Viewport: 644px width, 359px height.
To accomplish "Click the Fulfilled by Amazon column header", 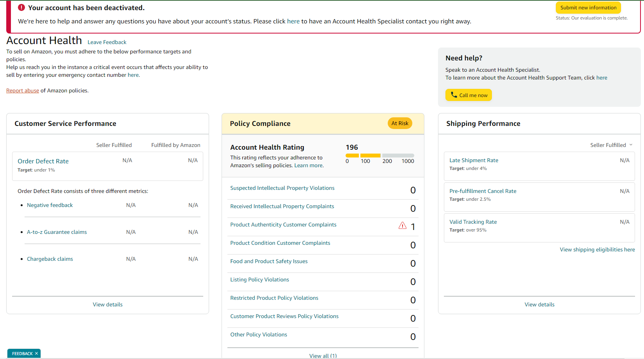I will (x=176, y=145).
